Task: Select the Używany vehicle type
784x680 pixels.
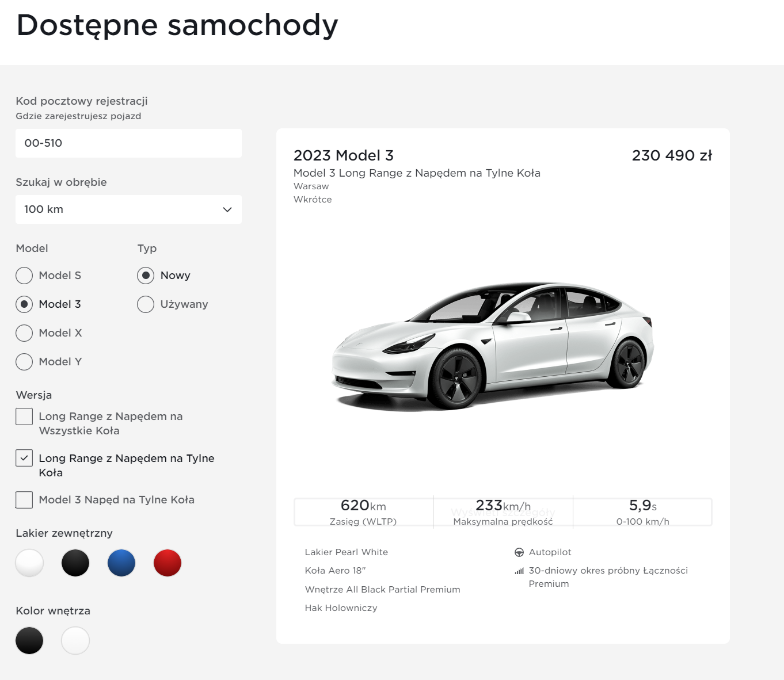Action: pos(146,304)
